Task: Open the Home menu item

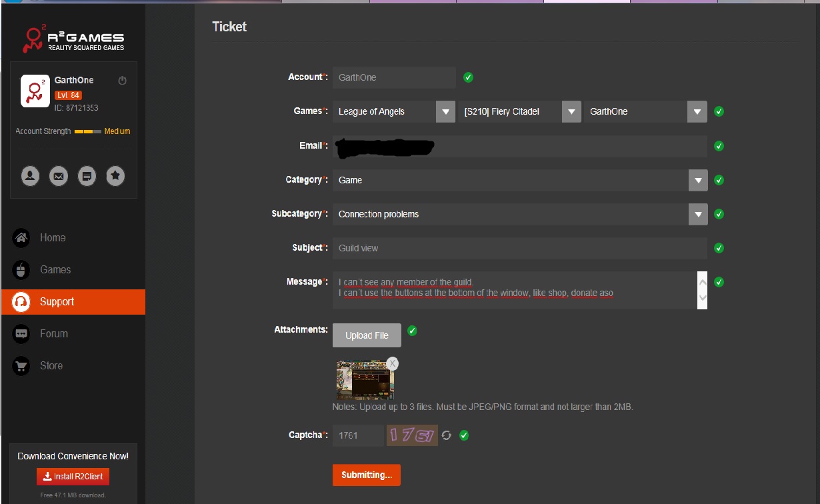Action: [x=52, y=238]
